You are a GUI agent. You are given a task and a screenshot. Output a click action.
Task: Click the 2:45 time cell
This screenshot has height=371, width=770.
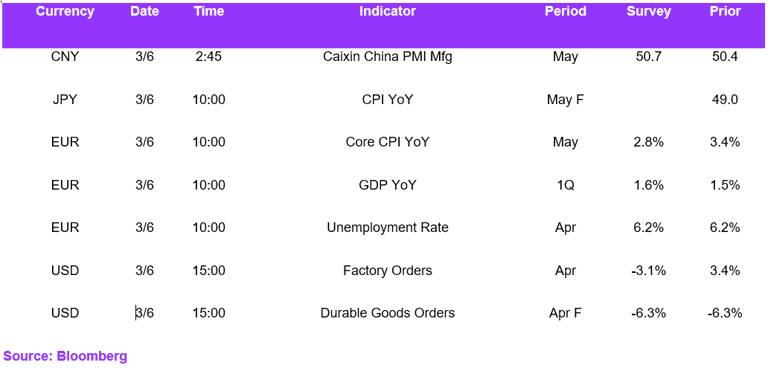point(209,57)
